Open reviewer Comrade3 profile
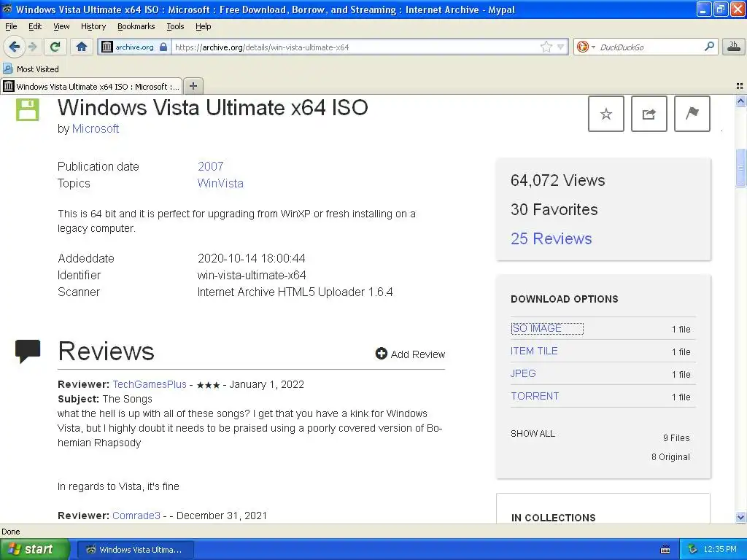Viewport: 747px width, 560px height. 136,516
